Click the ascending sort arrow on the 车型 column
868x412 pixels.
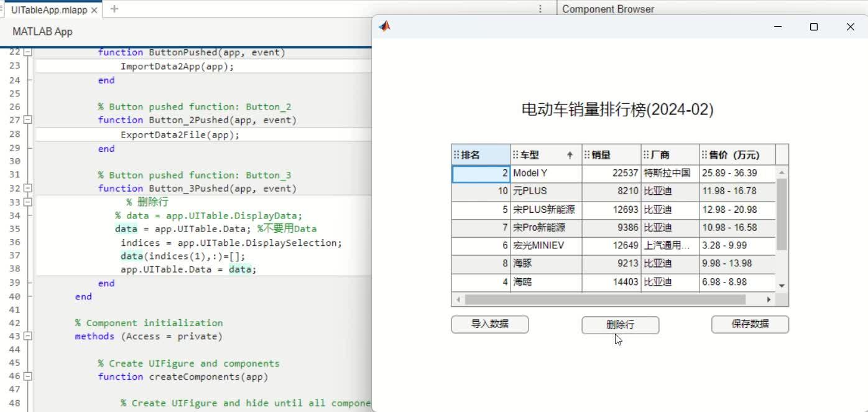(570, 154)
